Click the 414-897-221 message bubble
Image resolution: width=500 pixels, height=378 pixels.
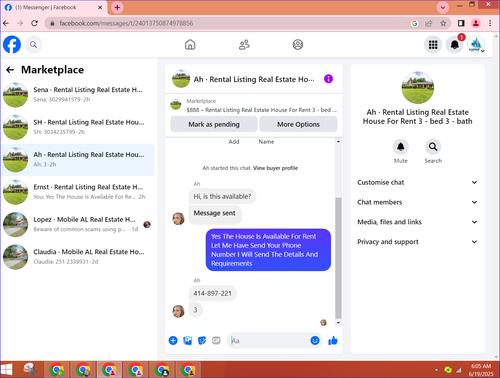[x=212, y=293]
